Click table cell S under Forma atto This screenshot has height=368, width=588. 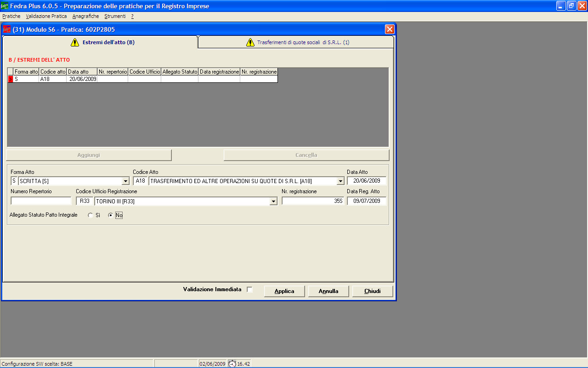pyautogui.click(x=26, y=79)
